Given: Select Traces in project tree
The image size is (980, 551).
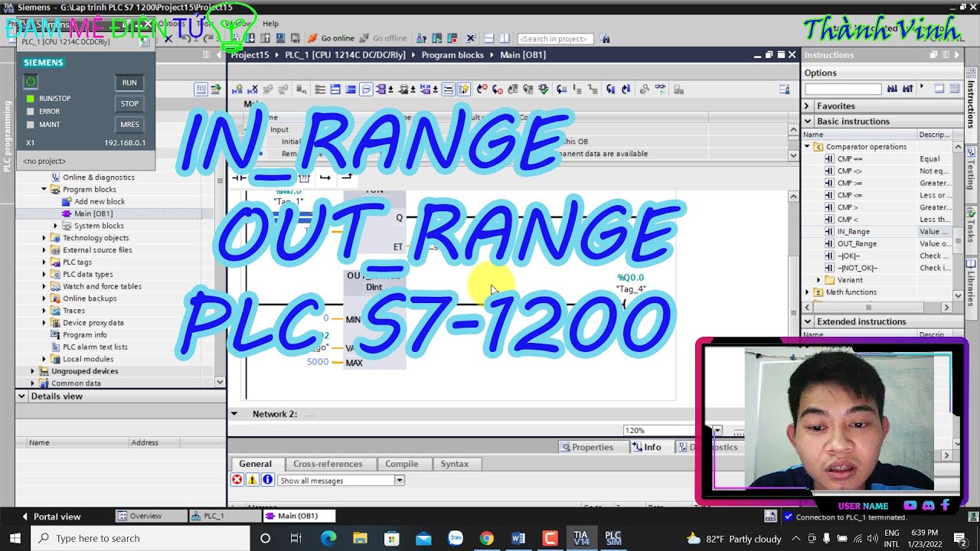Looking at the screenshot, I should [x=73, y=311].
